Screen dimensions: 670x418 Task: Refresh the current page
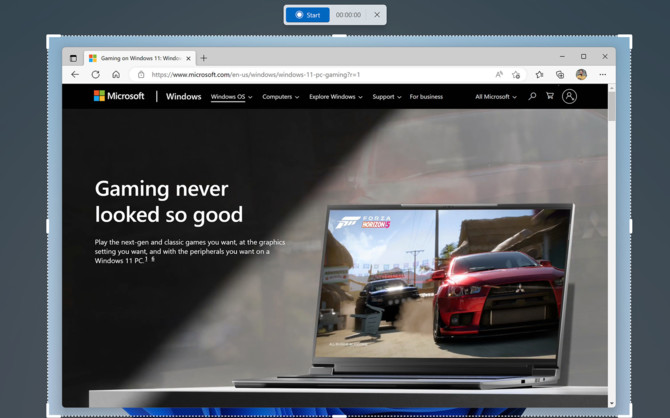tap(96, 74)
